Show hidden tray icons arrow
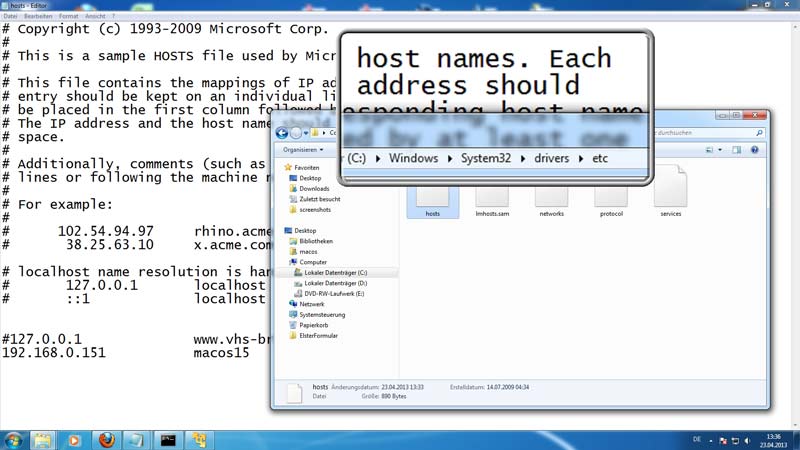This screenshot has width=800, height=450. (x=711, y=440)
